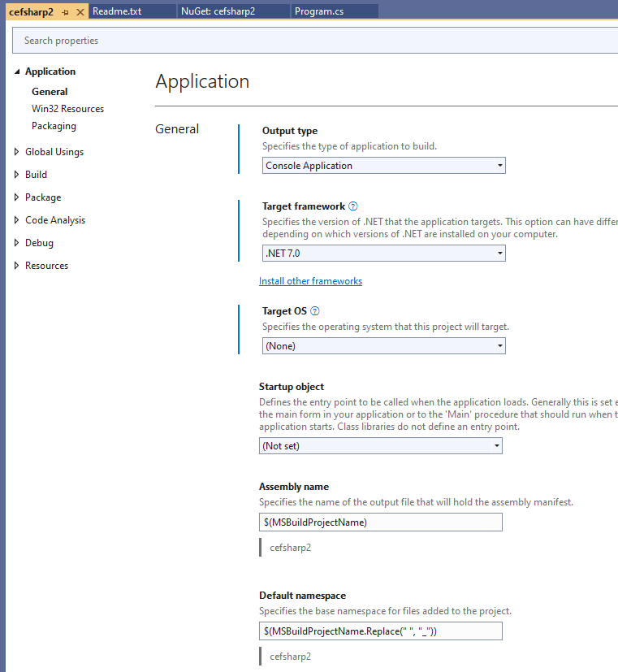Open Packaging settings
Viewport: 618px width, 672px height.
tap(54, 126)
